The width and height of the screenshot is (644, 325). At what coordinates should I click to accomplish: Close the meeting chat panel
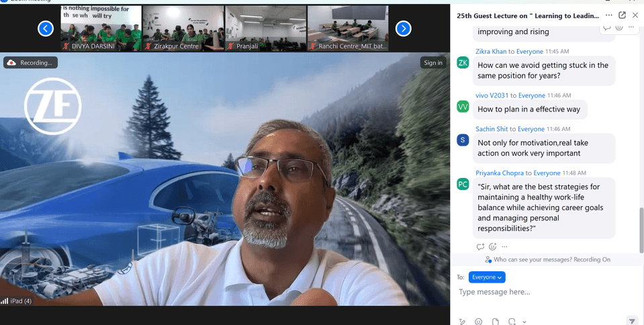pyautogui.click(x=635, y=15)
